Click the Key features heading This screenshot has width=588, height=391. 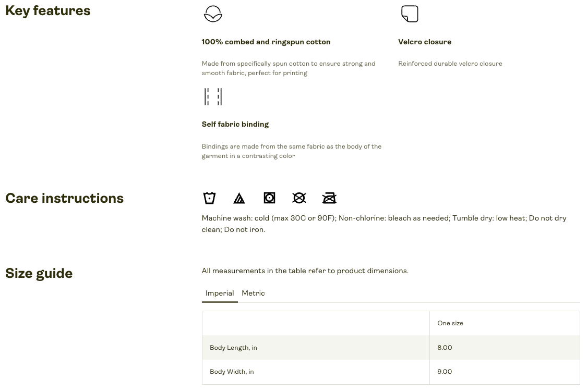coord(48,11)
